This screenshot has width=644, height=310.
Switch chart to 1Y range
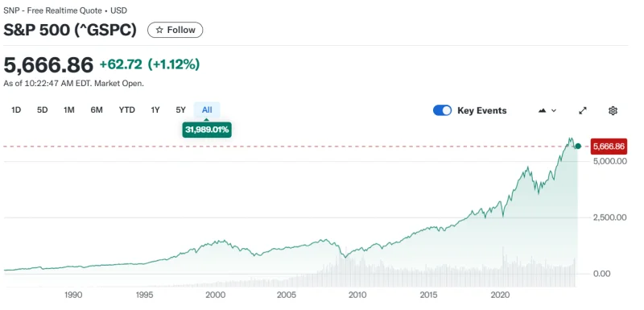point(155,110)
